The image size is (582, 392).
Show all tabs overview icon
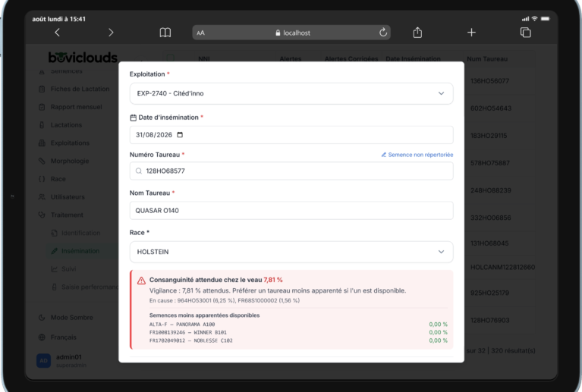pos(526,33)
